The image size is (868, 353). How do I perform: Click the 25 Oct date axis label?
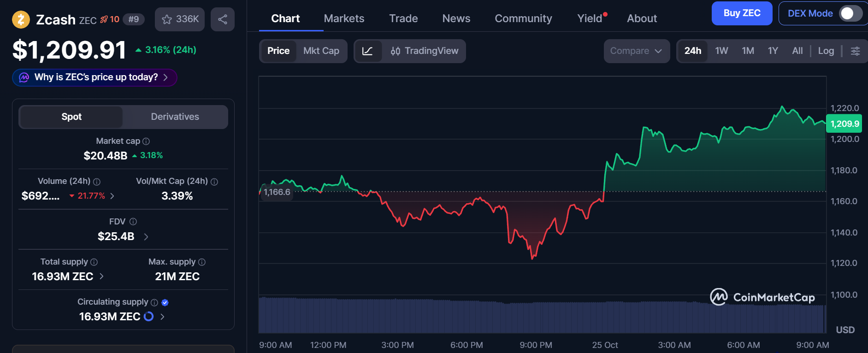coord(605,345)
